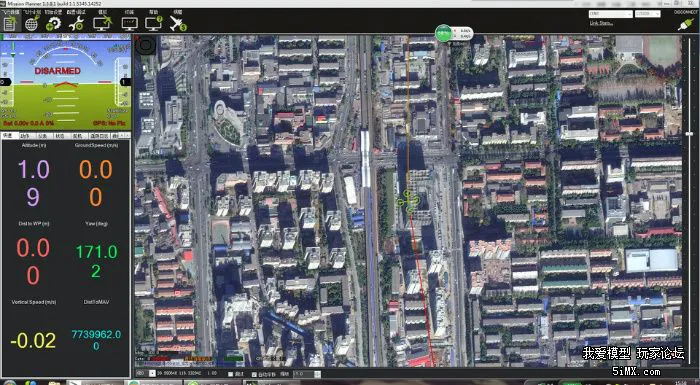Toggle the auto pan checkbox below map
Image resolution: width=700 pixels, height=385 pixels.
click(254, 374)
